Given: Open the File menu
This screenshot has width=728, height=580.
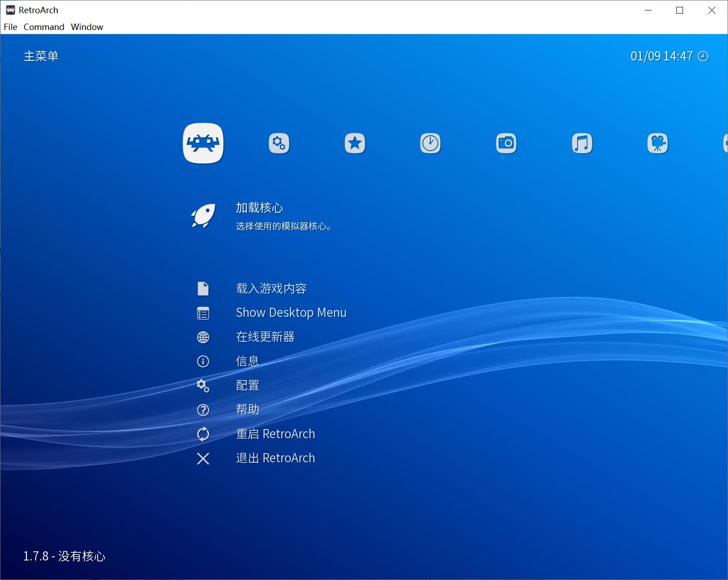Looking at the screenshot, I should [10, 27].
